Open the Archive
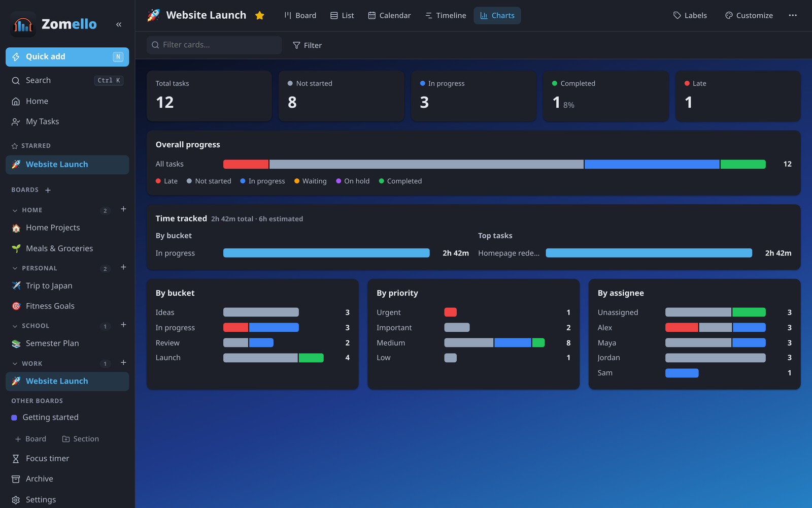 click(67, 479)
